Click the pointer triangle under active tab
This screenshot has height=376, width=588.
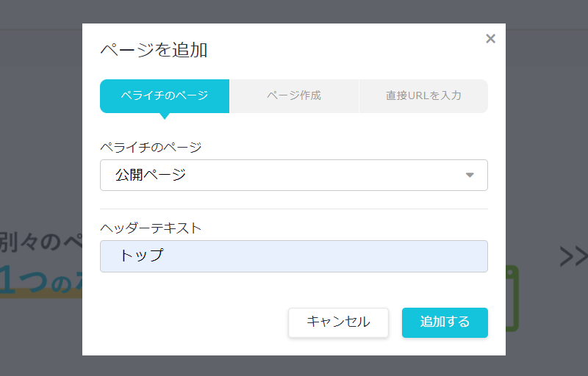click(165, 115)
